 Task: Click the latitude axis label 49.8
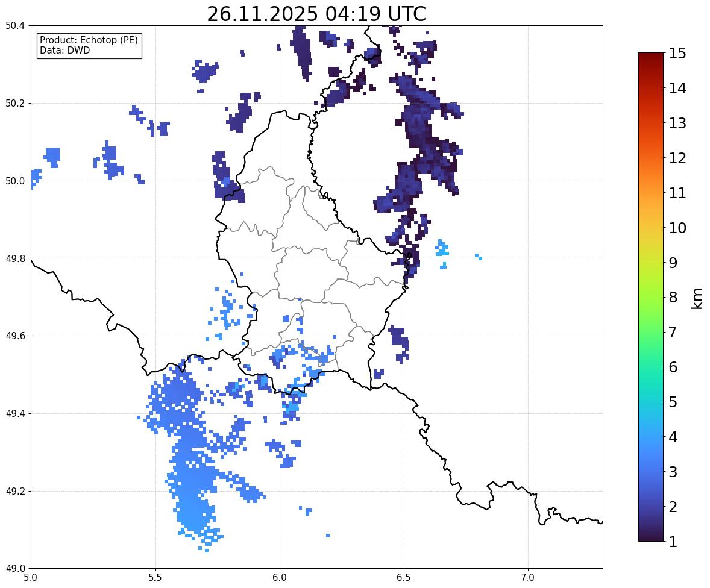[x=15, y=258]
